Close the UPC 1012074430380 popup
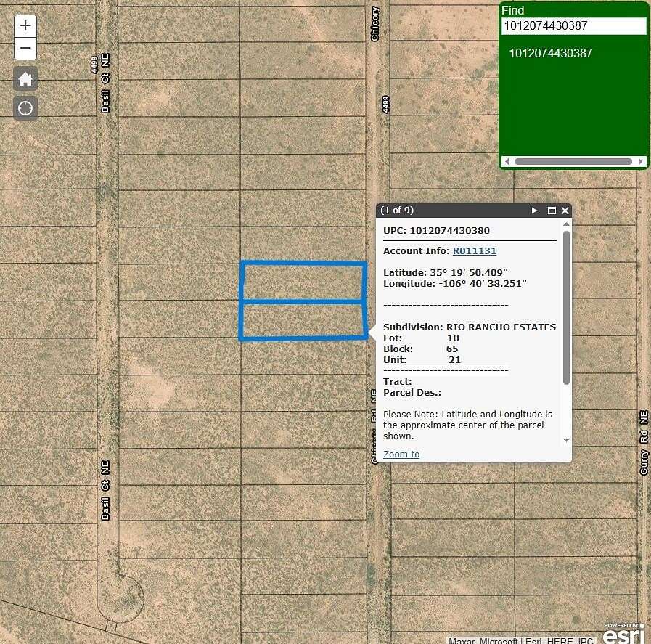This screenshot has height=644, width=651. 565,210
